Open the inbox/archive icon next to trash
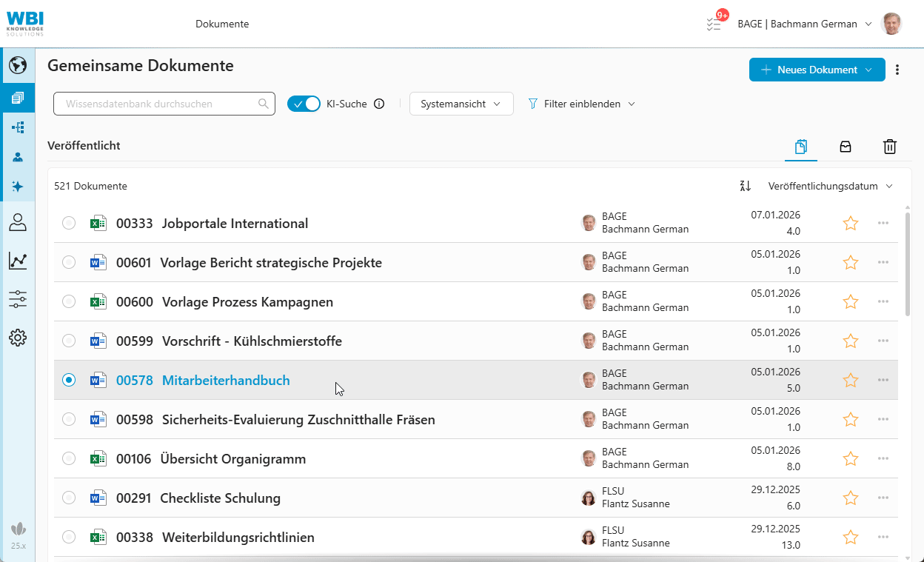This screenshot has height=562, width=924. pyautogui.click(x=845, y=146)
